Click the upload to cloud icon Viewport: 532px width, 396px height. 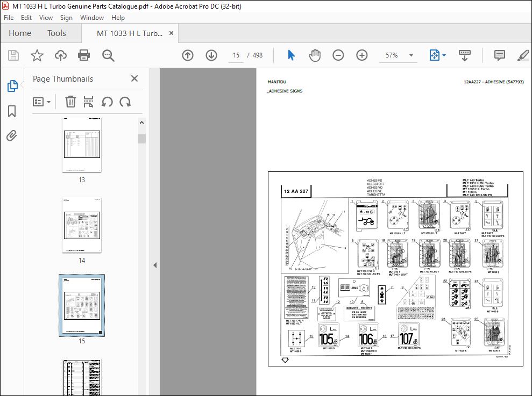(61, 55)
